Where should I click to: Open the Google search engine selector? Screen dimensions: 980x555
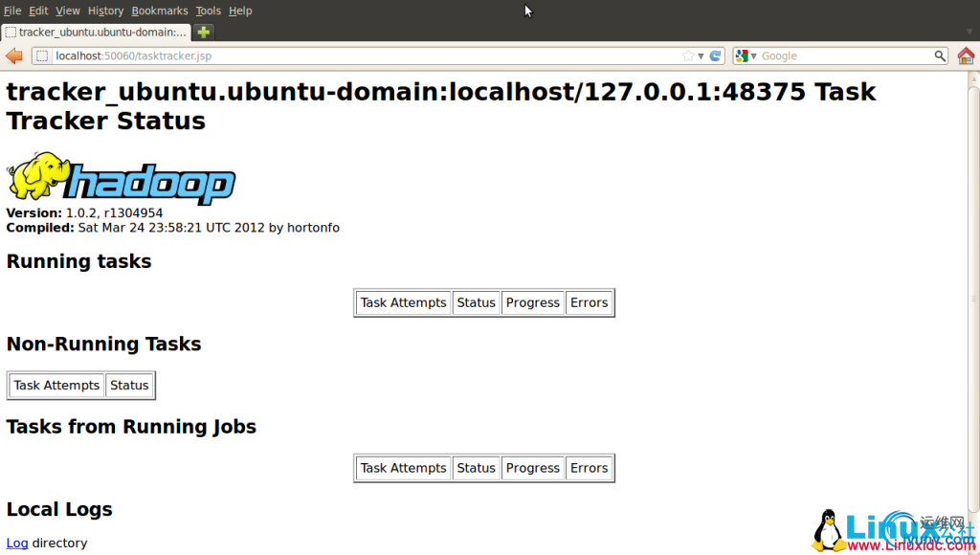click(x=746, y=56)
